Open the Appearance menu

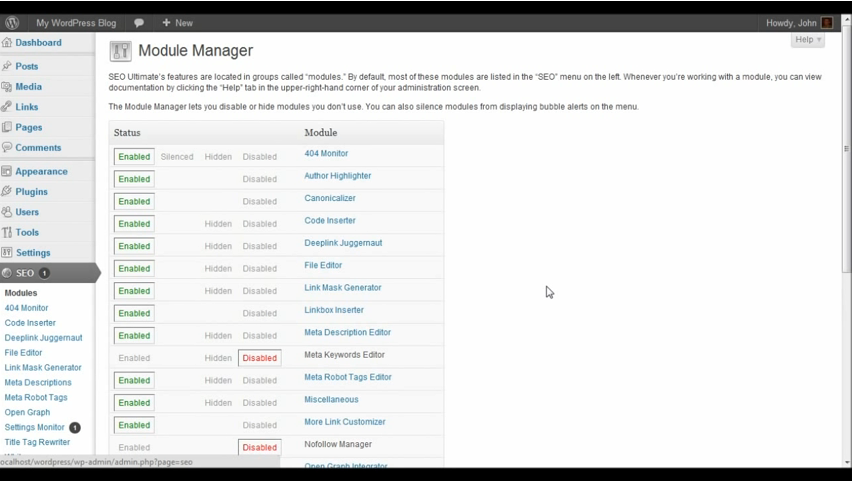click(41, 171)
